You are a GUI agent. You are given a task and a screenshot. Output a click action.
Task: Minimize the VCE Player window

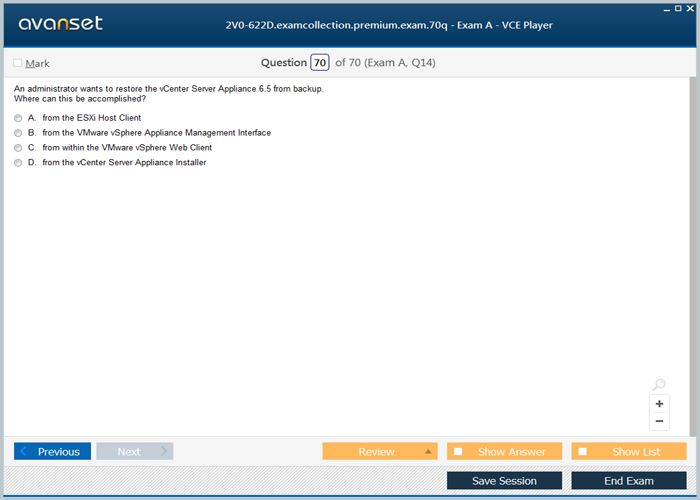click(667, 9)
